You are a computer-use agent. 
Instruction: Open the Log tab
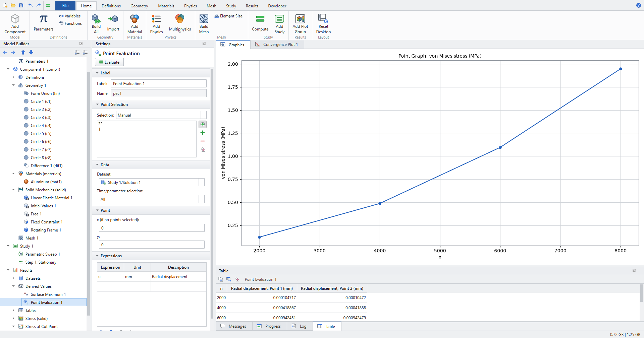(x=299, y=326)
